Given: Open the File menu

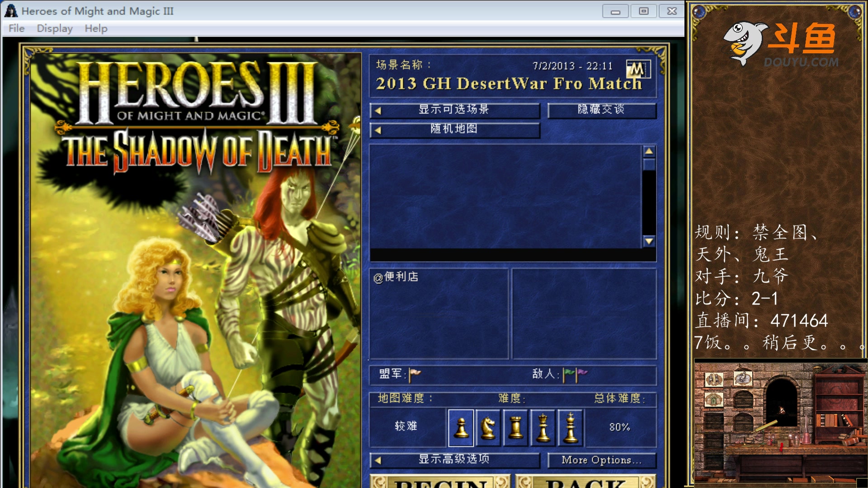Looking at the screenshot, I should [x=16, y=28].
